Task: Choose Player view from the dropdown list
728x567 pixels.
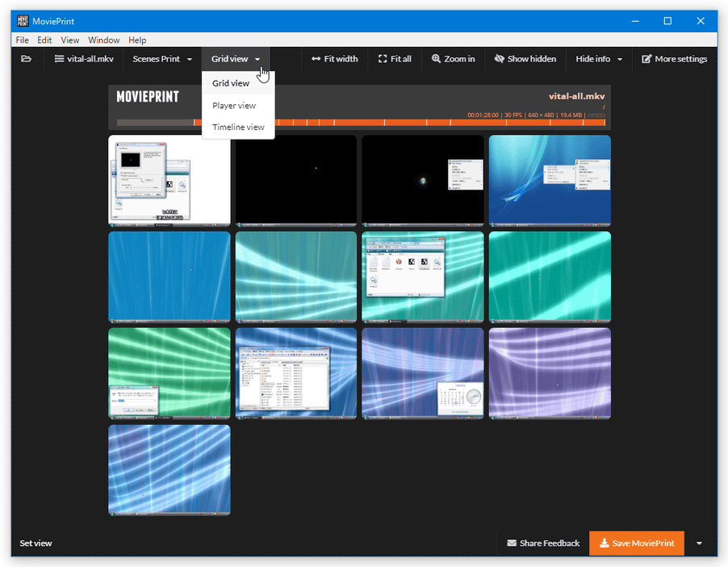Action: (x=238, y=106)
